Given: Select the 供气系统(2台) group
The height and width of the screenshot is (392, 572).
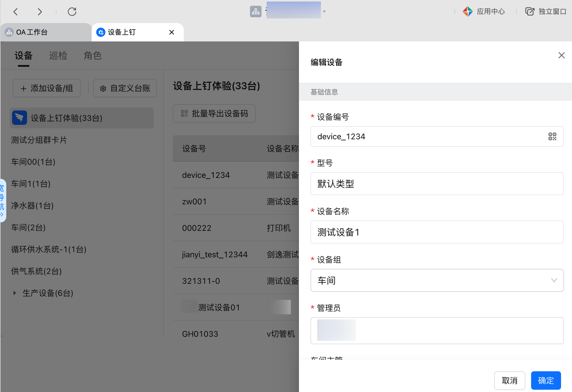Looking at the screenshot, I should 36,271.
